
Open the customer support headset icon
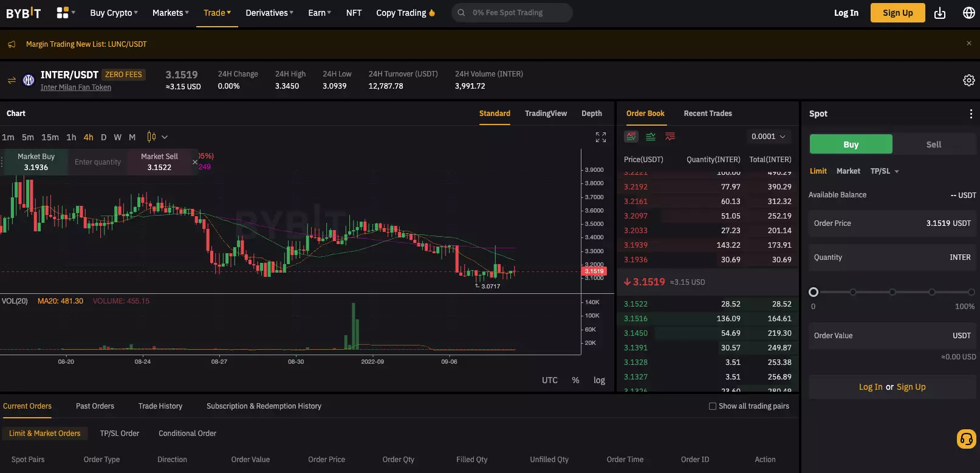[966, 438]
